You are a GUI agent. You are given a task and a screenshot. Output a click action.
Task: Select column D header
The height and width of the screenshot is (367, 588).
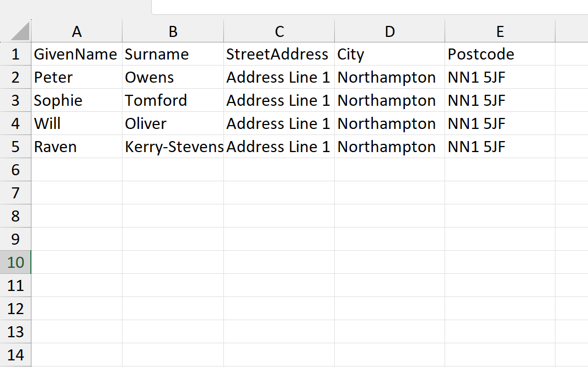coord(389,32)
